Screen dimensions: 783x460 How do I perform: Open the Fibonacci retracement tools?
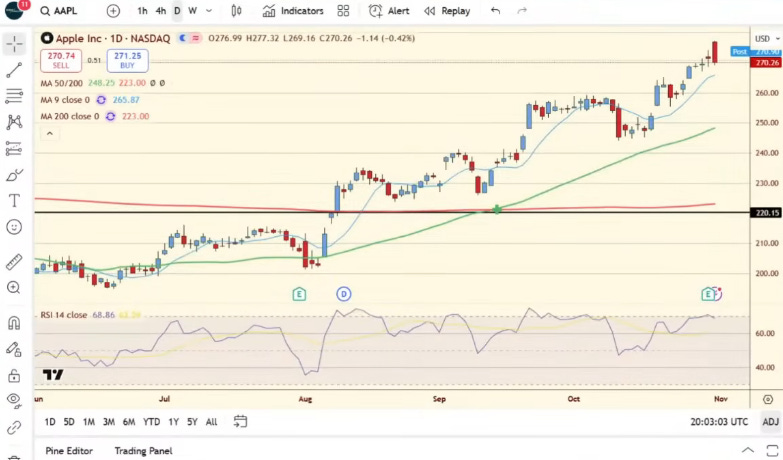click(x=14, y=95)
